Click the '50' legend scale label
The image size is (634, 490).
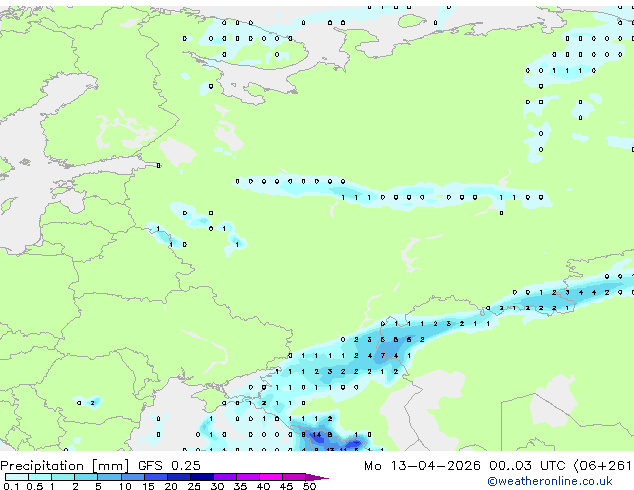310,486
